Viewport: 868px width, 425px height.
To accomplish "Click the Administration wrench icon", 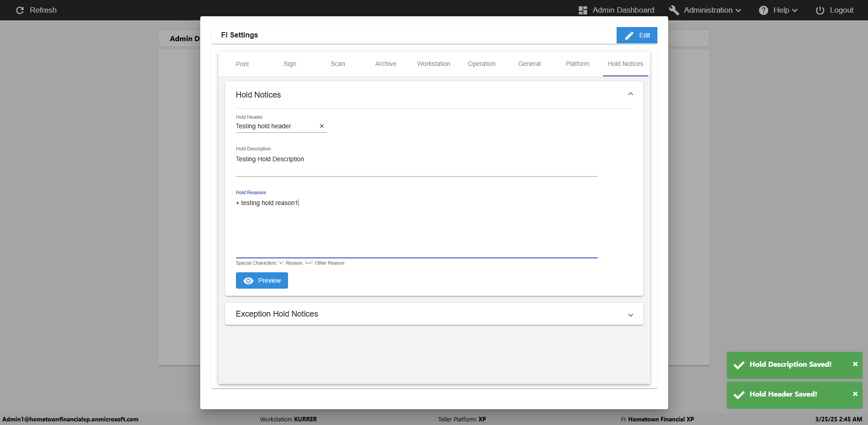I will tap(674, 10).
